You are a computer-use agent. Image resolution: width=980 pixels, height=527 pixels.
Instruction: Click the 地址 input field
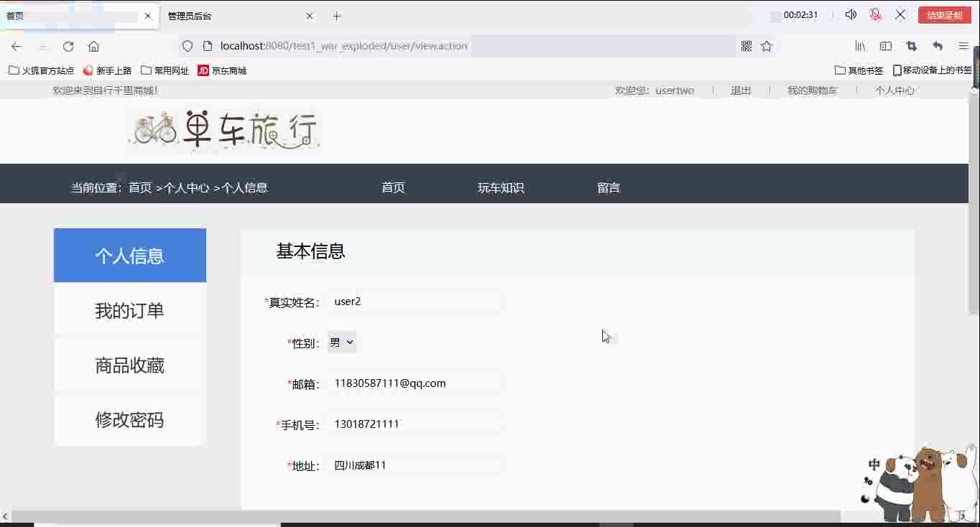tap(415, 465)
